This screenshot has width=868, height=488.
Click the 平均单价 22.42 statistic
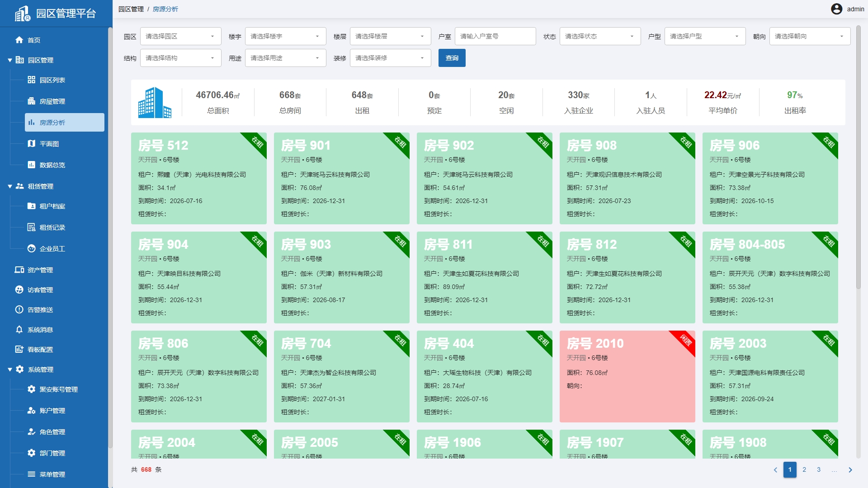pos(722,102)
